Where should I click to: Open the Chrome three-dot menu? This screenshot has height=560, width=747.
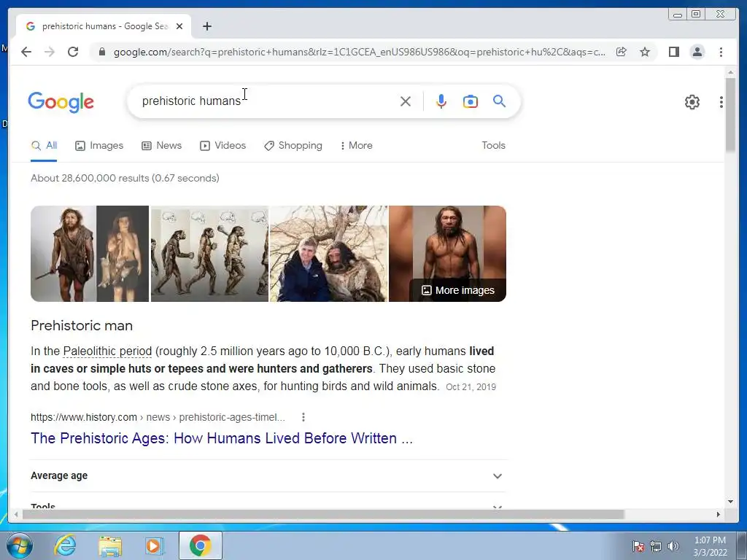click(x=721, y=52)
